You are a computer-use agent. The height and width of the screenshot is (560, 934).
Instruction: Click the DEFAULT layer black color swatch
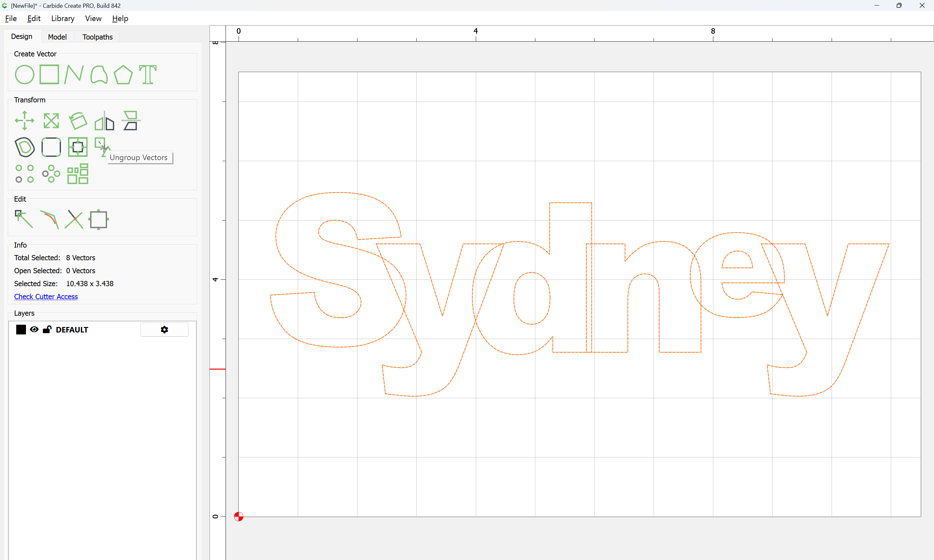click(21, 330)
